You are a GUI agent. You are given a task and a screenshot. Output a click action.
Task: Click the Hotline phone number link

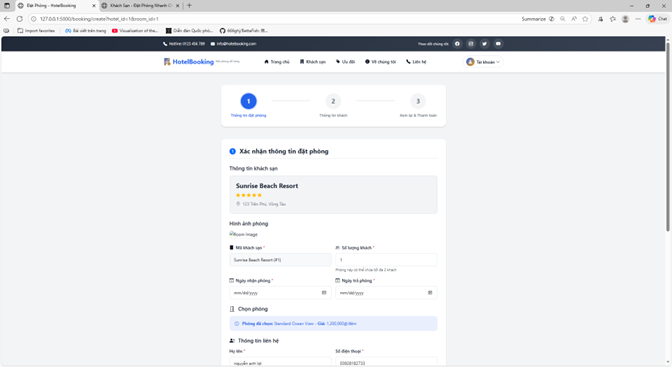tap(184, 44)
